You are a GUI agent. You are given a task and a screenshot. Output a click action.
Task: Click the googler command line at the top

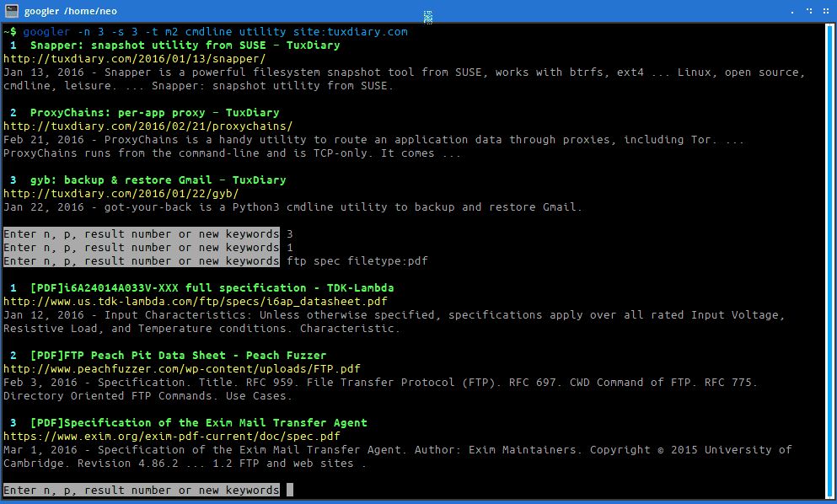tap(215, 32)
